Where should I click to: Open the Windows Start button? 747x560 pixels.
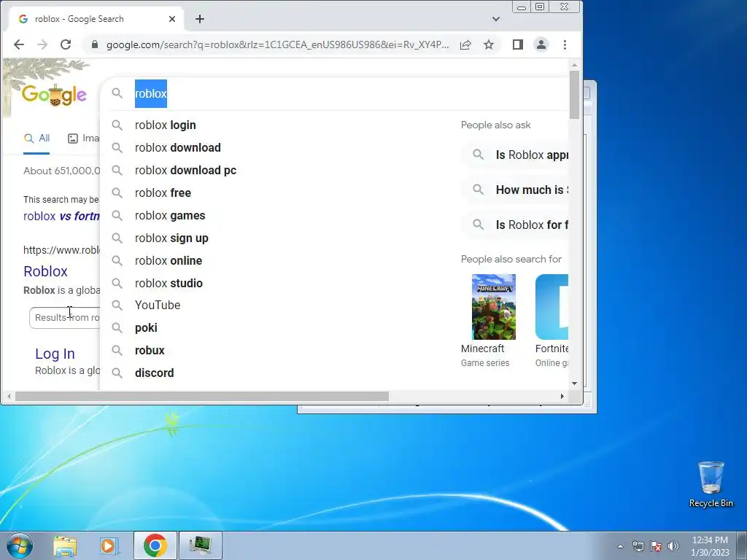click(x=20, y=545)
